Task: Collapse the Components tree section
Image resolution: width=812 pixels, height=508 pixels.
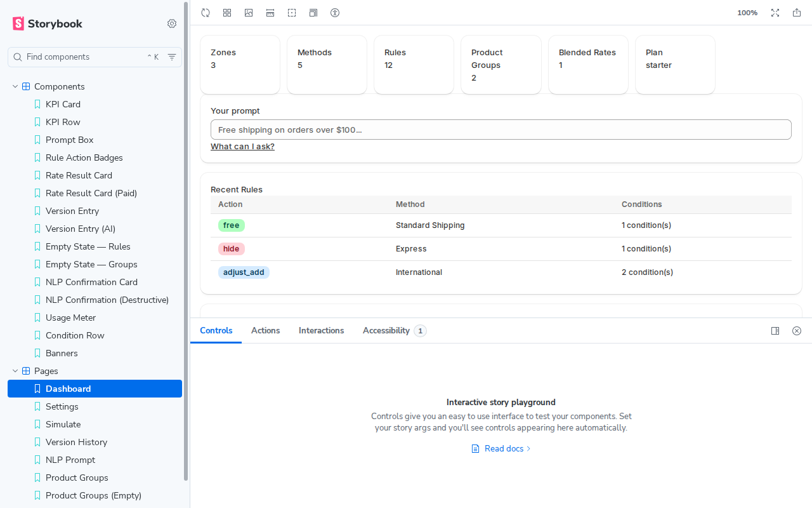Action: pos(15,86)
